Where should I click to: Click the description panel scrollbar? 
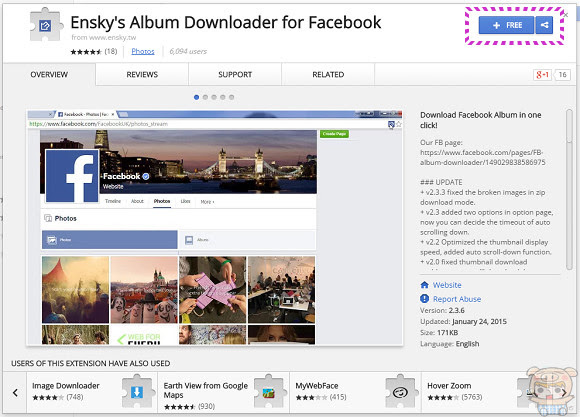569,189
